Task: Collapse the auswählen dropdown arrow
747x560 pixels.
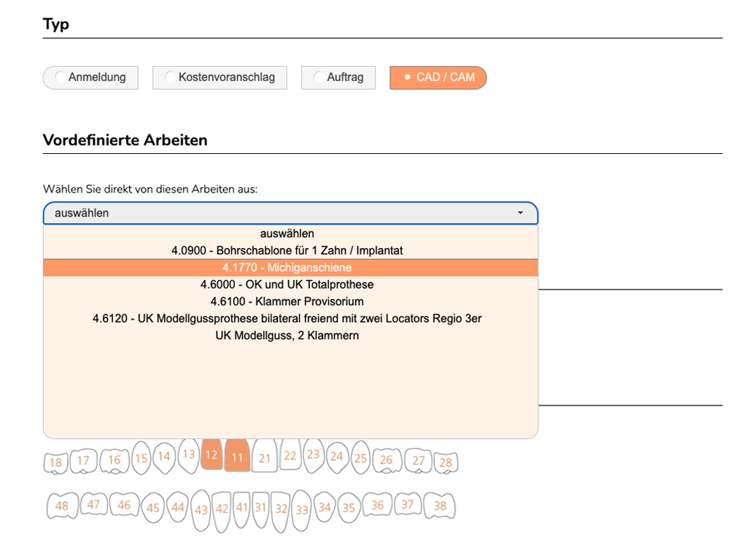Action: pos(520,213)
